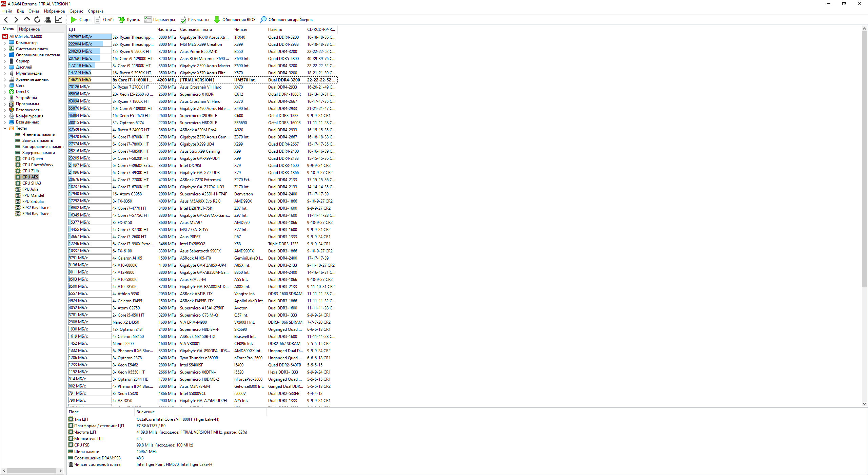
Task: Open the CPU ZLib benchmark
Action: coord(31,171)
